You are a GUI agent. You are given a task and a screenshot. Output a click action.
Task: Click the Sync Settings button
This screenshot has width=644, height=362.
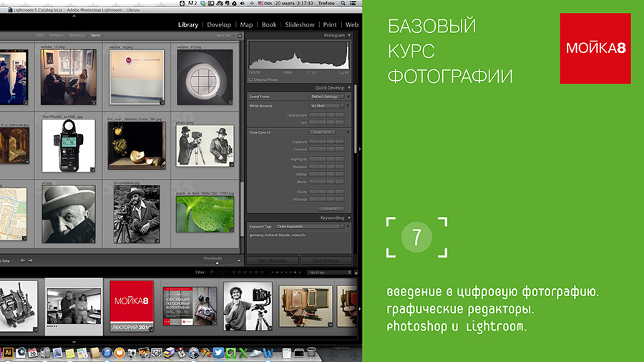coord(326,260)
